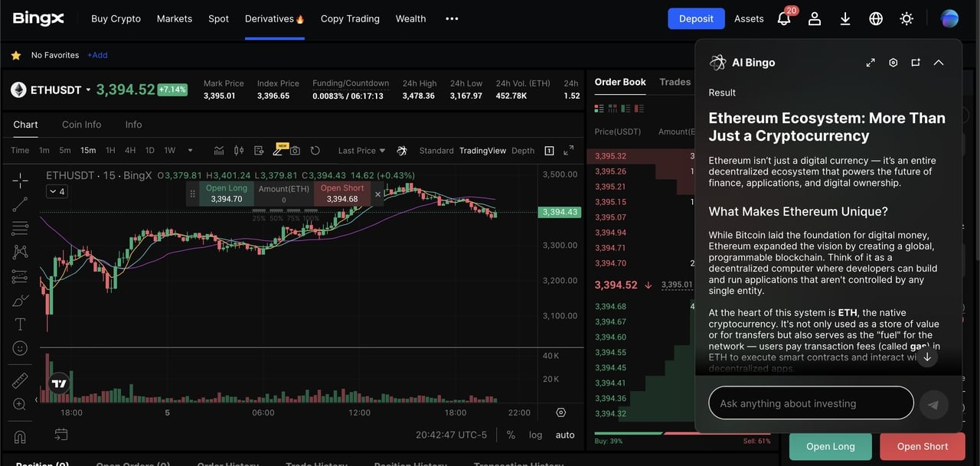The image size is (980, 466).
Task: Take a chart snapshot with camera icon
Action: [295, 151]
